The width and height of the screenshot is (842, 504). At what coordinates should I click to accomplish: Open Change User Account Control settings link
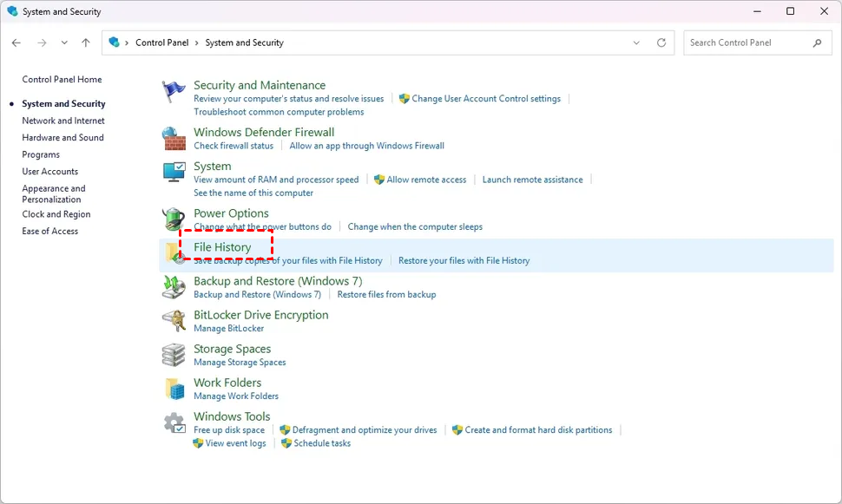[x=485, y=99]
